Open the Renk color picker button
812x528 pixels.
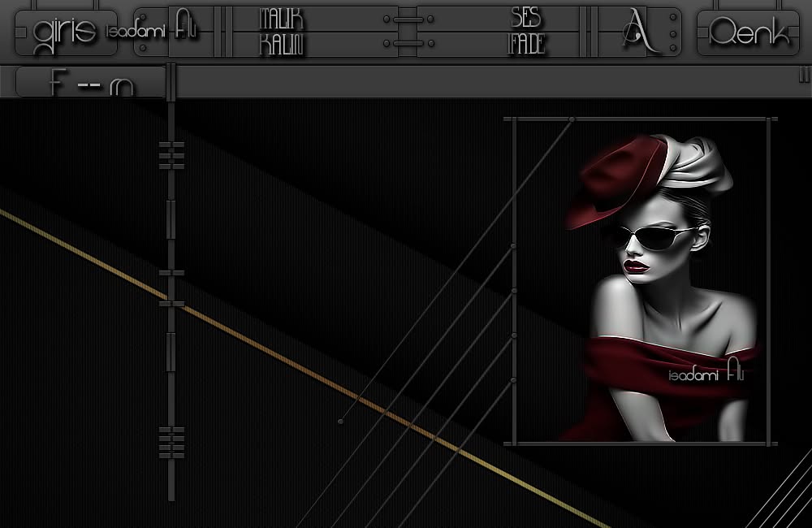click(x=749, y=32)
